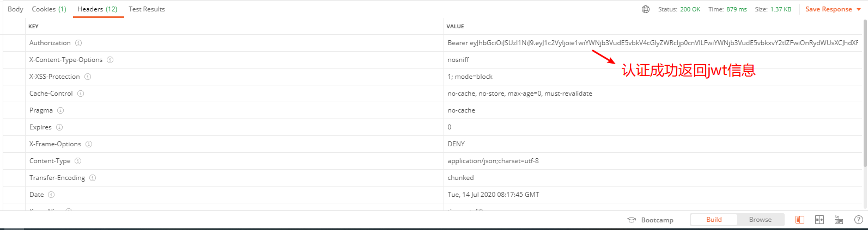This screenshot has width=868, height=230.
Task: Switch to Build mode
Action: tap(714, 220)
